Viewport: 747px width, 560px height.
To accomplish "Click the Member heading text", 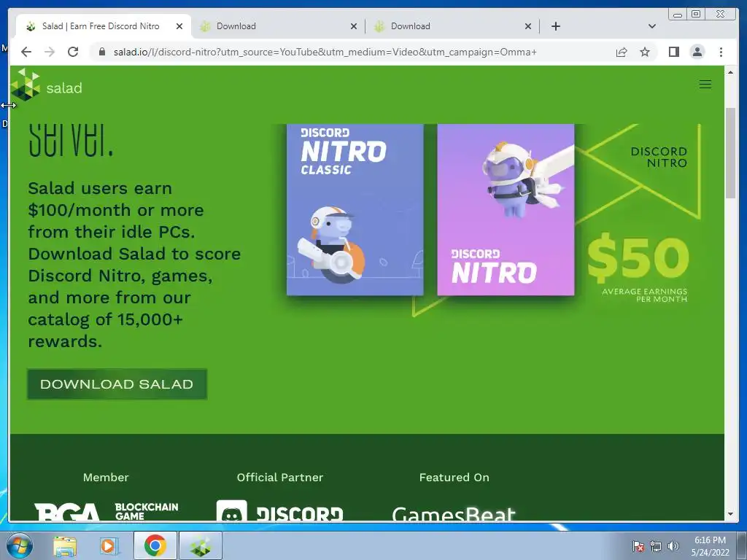I will point(106,477).
